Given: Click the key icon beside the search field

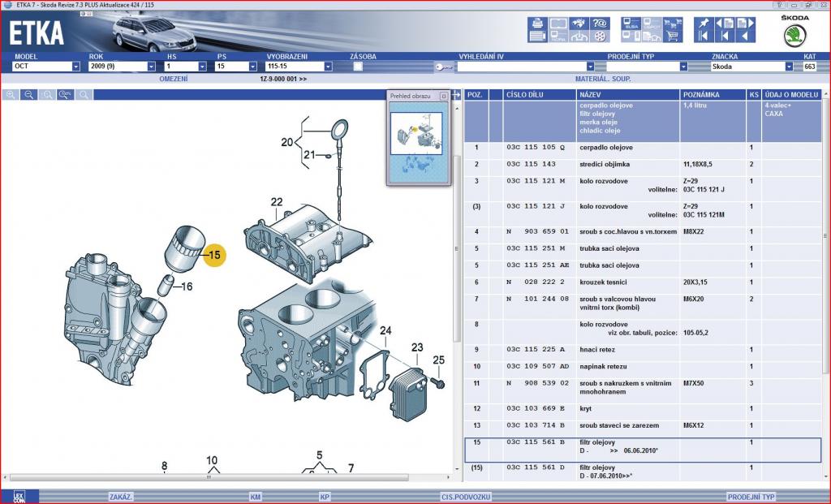Looking at the screenshot, I should tap(444, 67).
